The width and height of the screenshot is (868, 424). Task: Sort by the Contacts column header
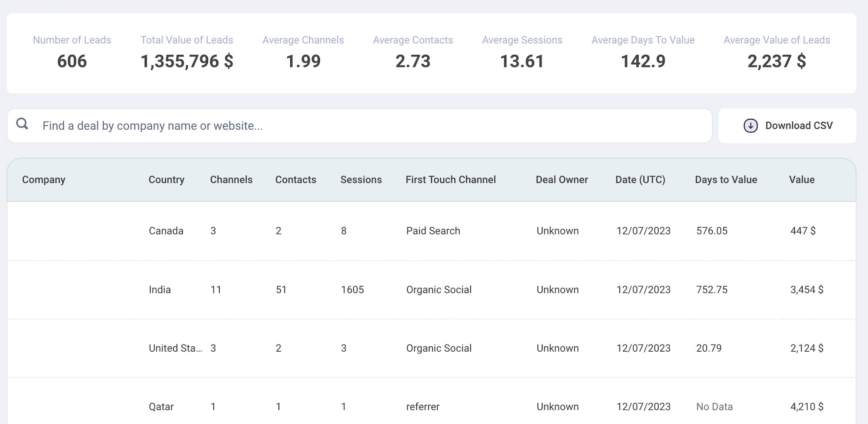(x=295, y=179)
